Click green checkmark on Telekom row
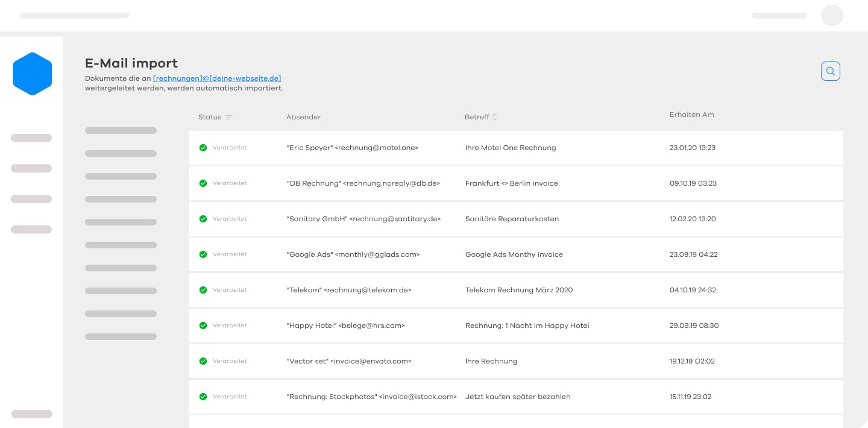Screen dimensions: 868x428 click(203, 290)
